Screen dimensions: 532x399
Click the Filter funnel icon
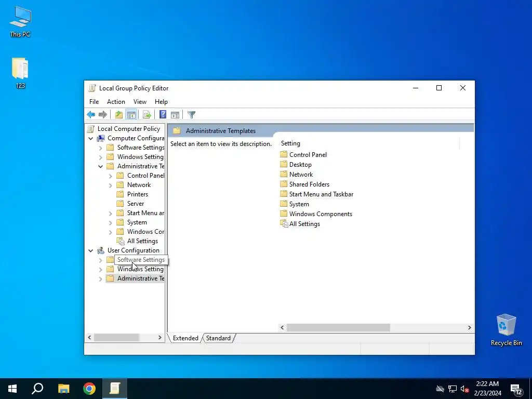point(191,115)
